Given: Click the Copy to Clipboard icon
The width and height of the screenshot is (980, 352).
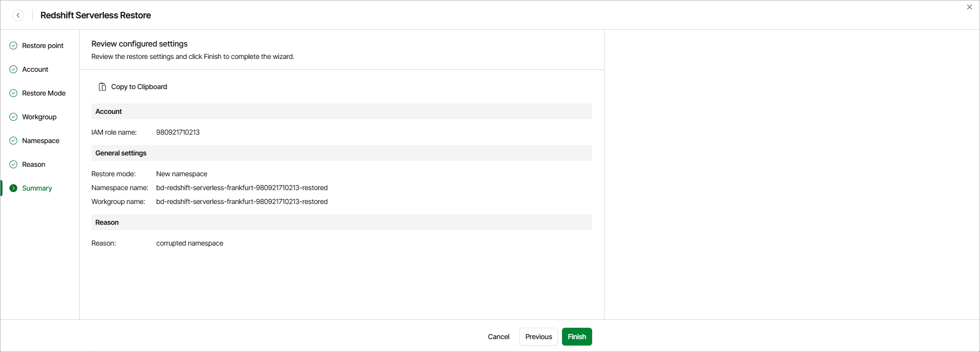Looking at the screenshot, I should 102,87.
